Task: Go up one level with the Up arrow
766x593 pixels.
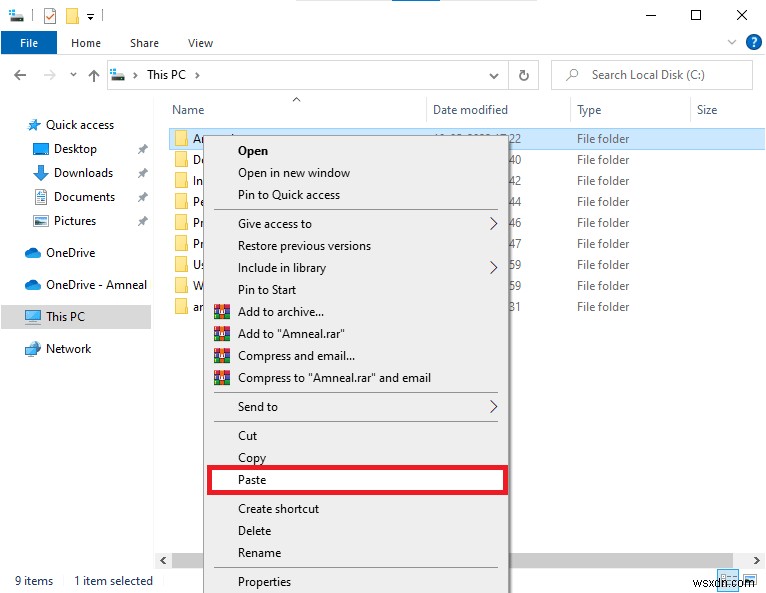Action: pyautogui.click(x=94, y=75)
